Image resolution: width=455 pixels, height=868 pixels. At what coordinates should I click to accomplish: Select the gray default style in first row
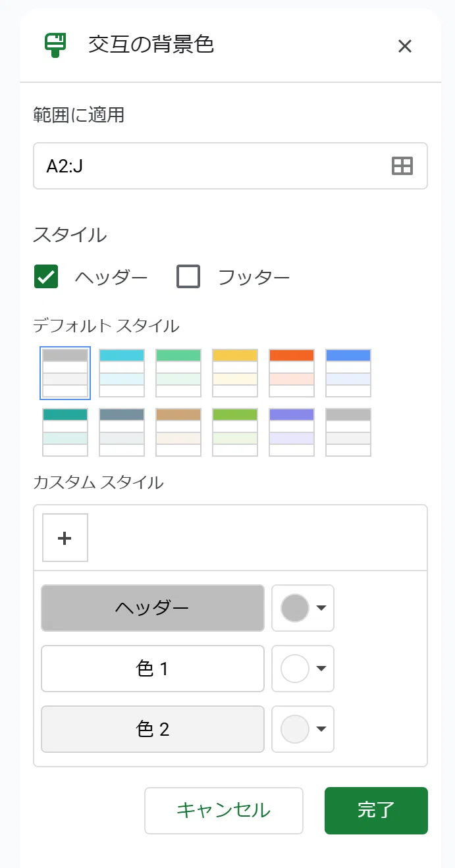[x=65, y=373]
